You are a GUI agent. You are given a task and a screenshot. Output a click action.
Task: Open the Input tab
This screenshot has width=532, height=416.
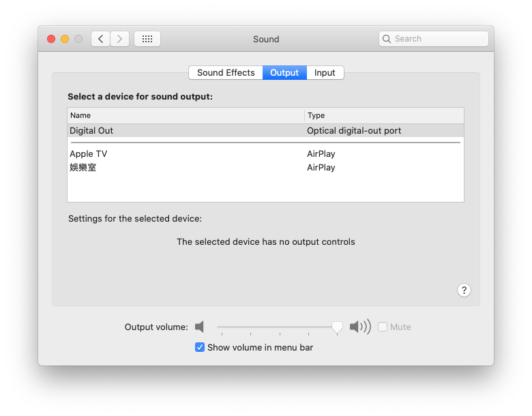point(325,73)
